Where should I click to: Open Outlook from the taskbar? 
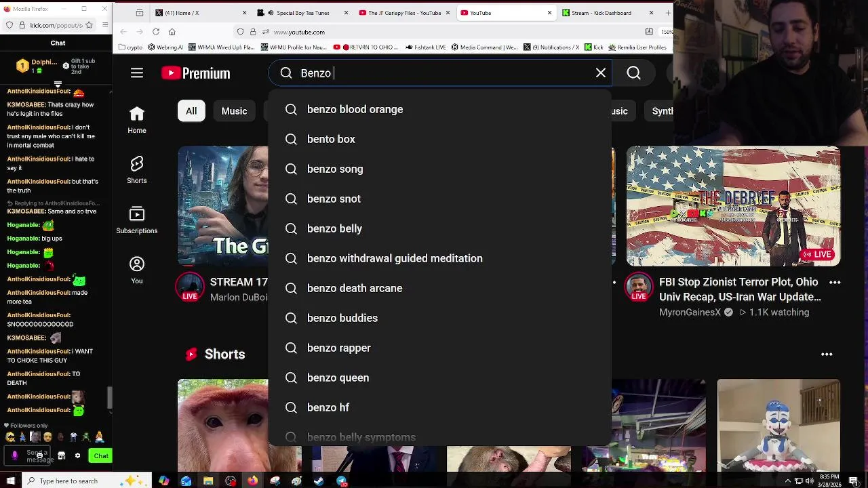pyautogui.click(x=186, y=481)
